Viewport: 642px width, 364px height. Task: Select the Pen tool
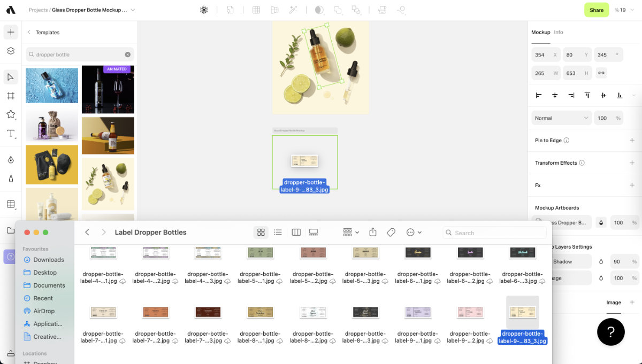point(11,160)
